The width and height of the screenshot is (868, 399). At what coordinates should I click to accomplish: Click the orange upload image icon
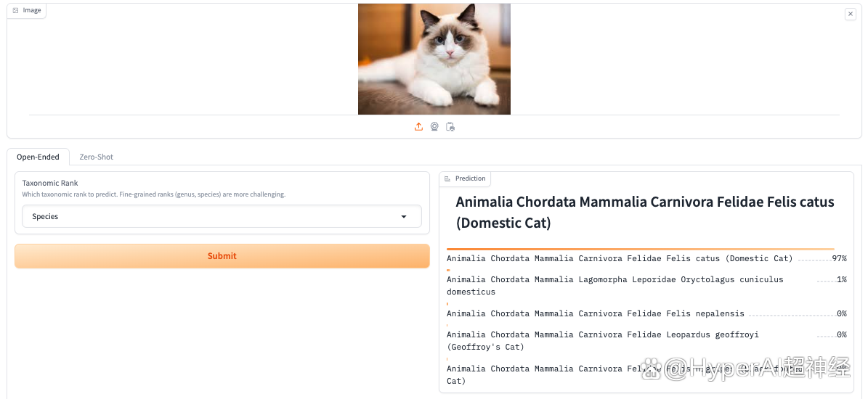tap(418, 127)
